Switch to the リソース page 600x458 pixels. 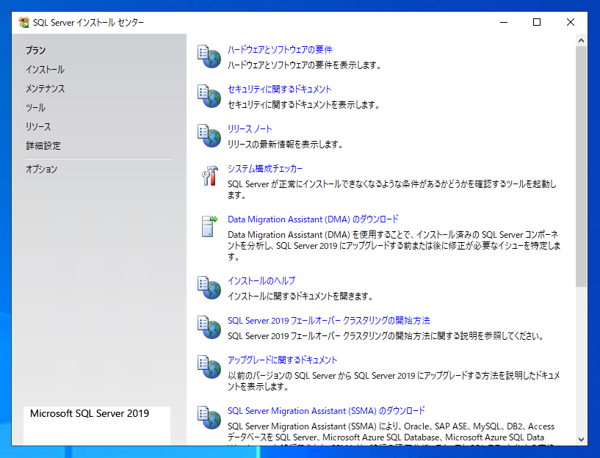coord(38,127)
